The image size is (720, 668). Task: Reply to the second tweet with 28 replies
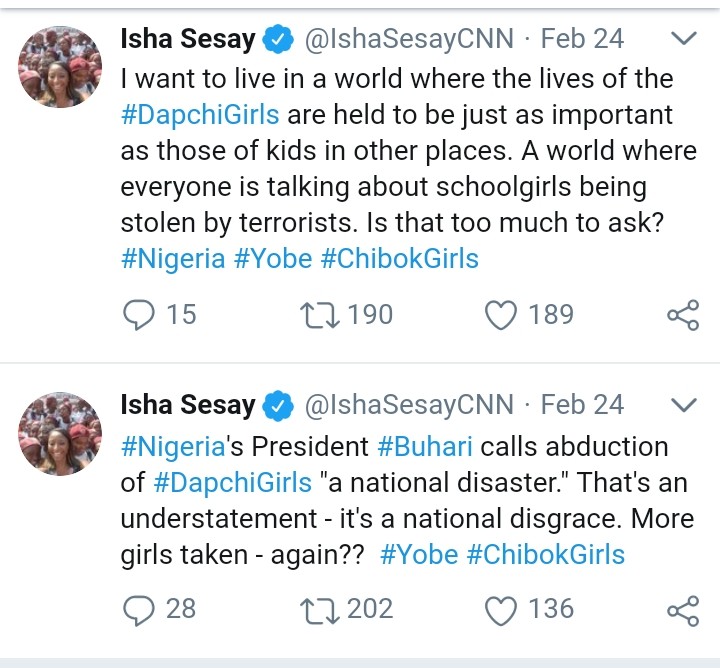[139, 610]
